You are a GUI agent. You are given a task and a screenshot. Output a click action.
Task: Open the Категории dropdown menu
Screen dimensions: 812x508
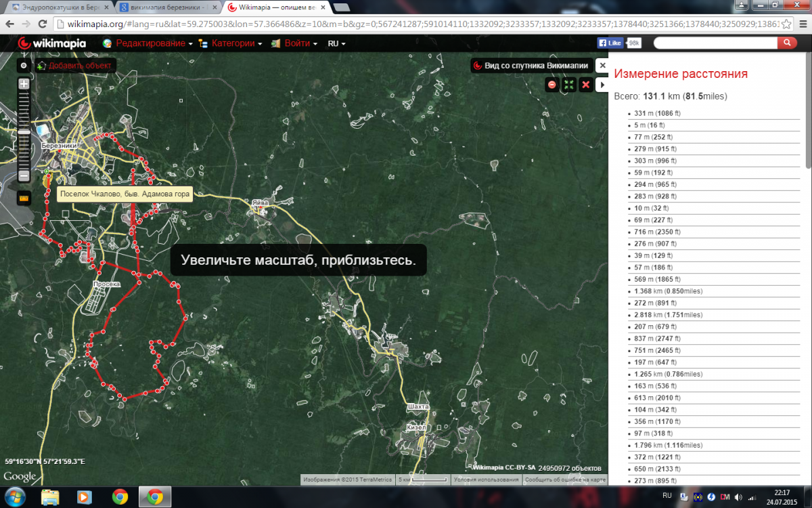(x=237, y=43)
